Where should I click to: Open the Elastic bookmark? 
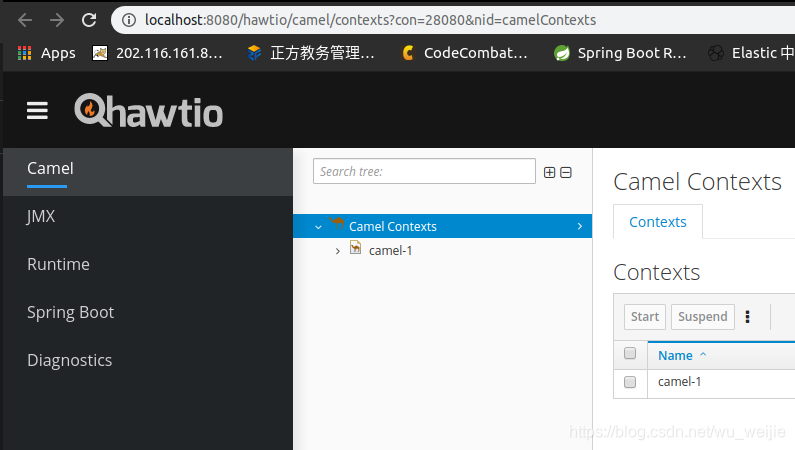point(751,53)
